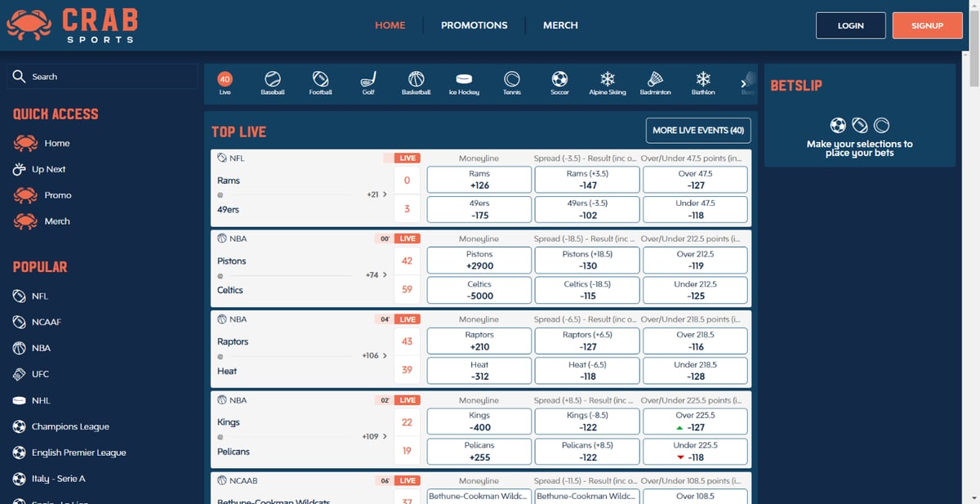
Task: Open the Soccer category icon
Action: click(559, 83)
